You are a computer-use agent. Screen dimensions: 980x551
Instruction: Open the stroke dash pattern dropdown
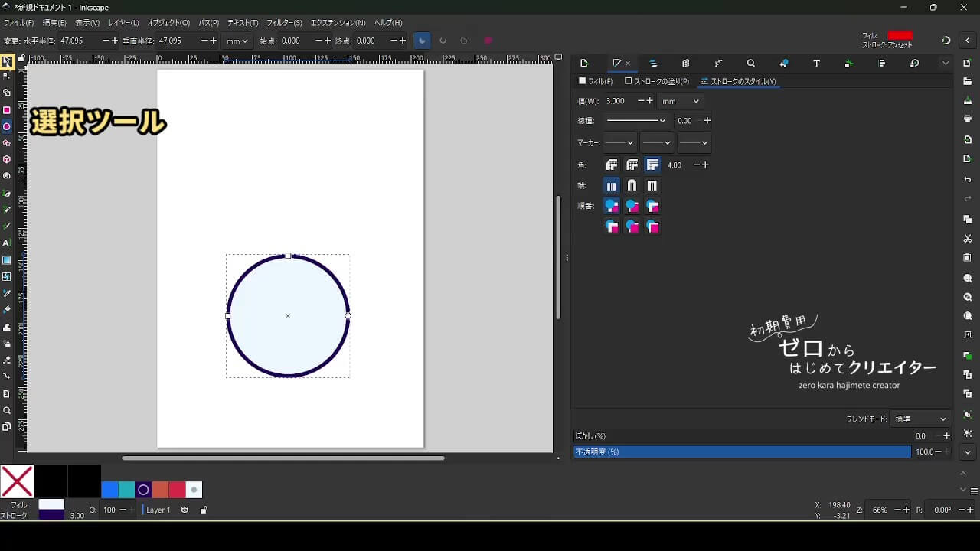coord(635,121)
